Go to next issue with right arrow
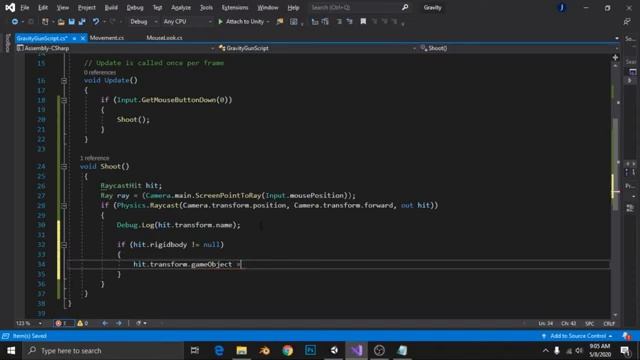Viewport: 640px width, 360px height. [x=119, y=323]
